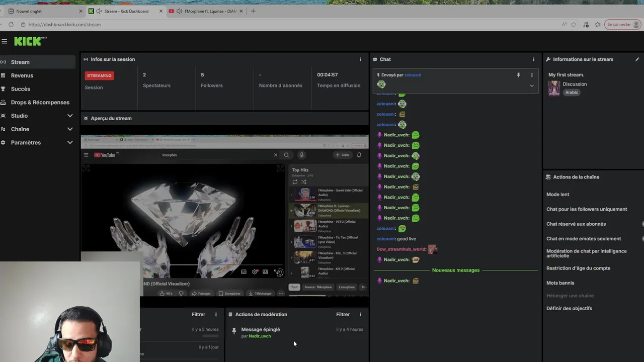Click Source : l'Morphine chip in preview

[318, 287]
